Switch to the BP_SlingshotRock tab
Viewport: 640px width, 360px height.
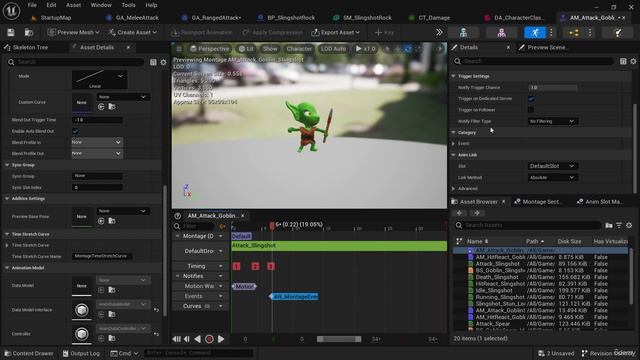[291, 18]
